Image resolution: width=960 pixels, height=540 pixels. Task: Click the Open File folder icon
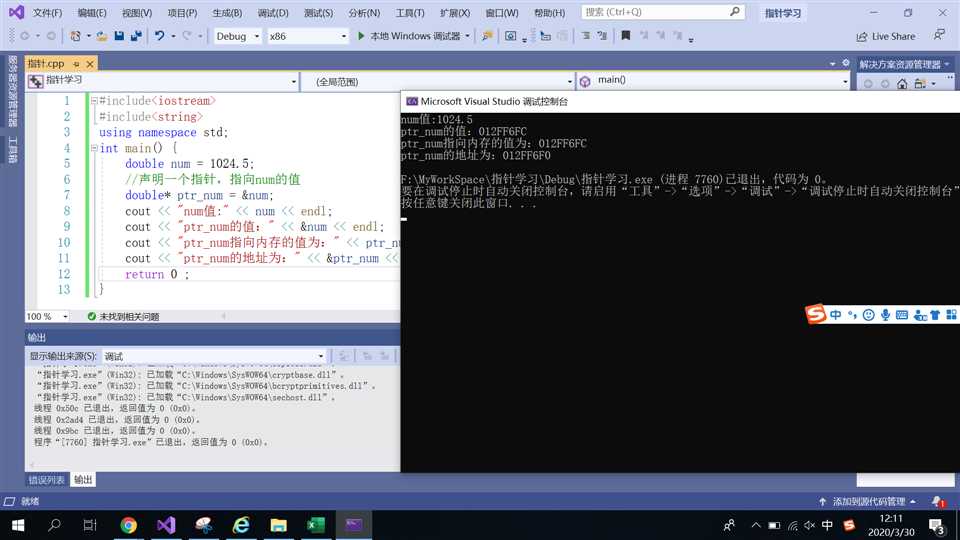pyautogui.click(x=102, y=36)
